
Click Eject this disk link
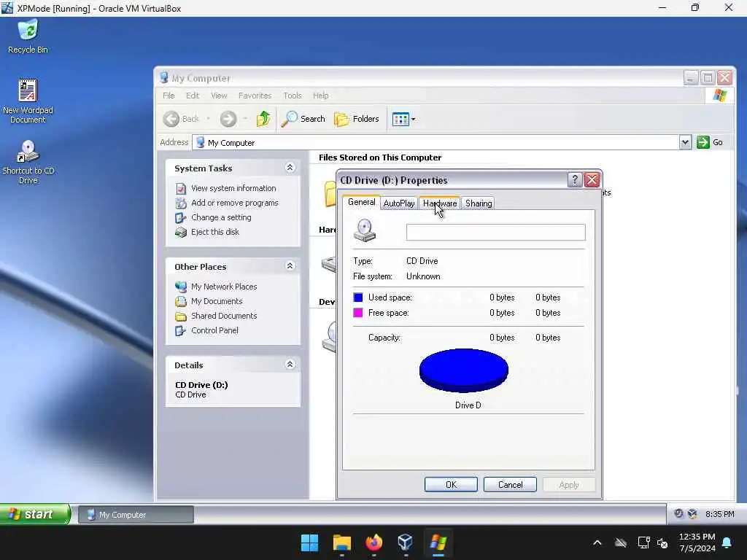pyautogui.click(x=215, y=232)
